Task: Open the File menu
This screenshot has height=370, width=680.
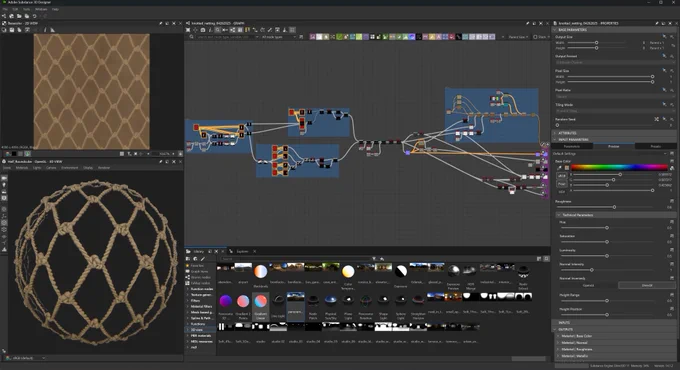Action: click(5, 9)
